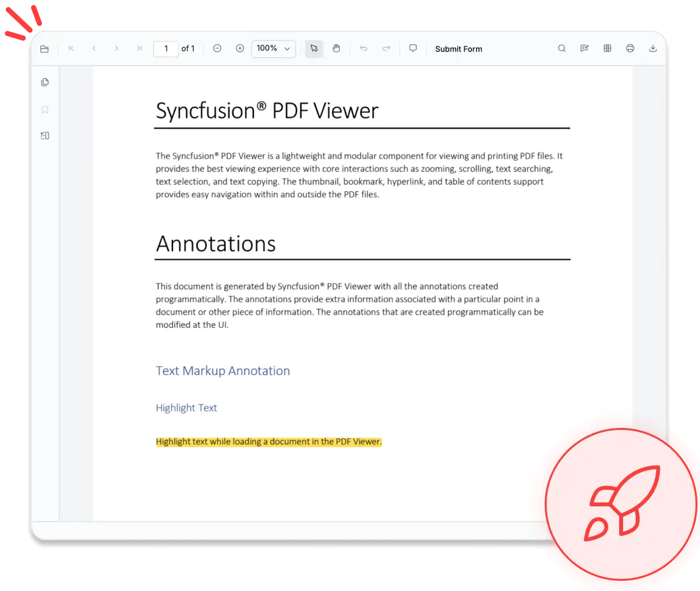Zoom out with the minus icon
The image size is (700, 591).
(x=217, y=48)
